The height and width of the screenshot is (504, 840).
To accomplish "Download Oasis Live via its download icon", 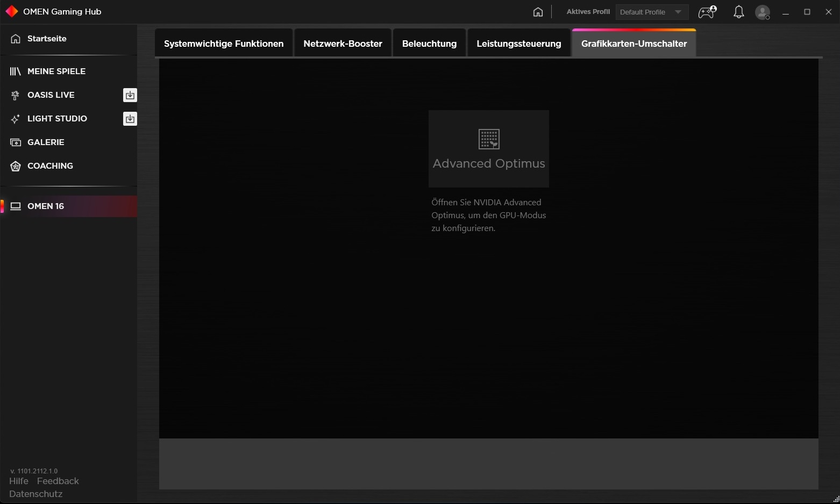I will coord(130,95).
